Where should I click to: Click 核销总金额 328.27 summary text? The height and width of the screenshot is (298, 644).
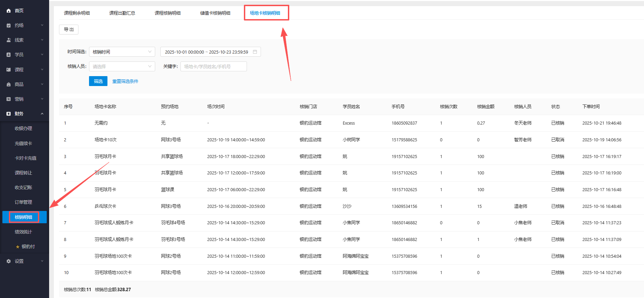point(113,289)
